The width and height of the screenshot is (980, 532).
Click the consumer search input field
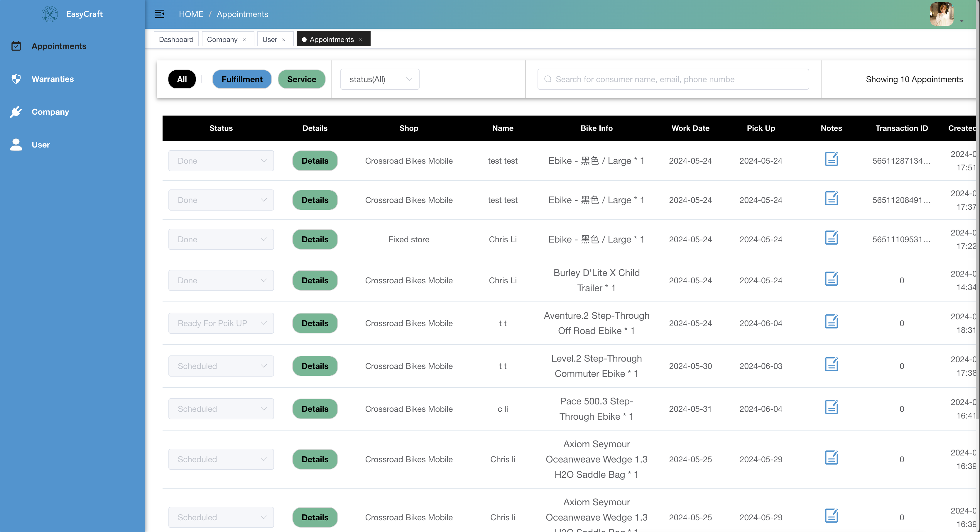(673, 79)
